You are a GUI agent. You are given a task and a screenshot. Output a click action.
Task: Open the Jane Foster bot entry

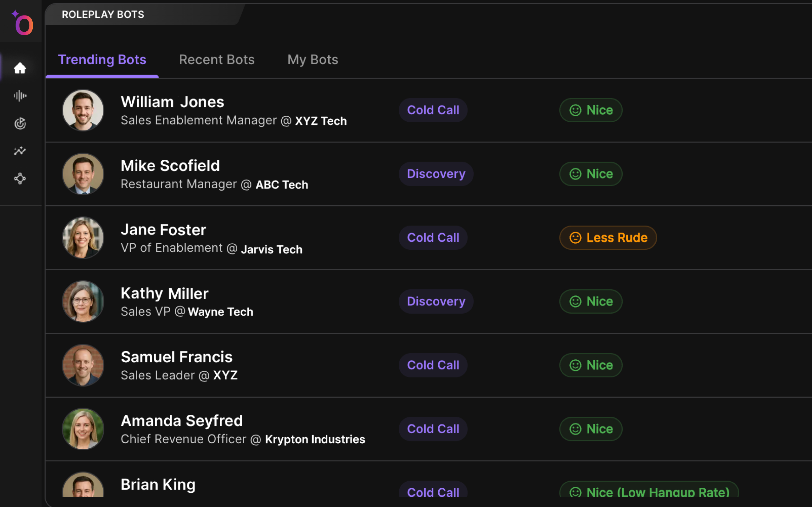163,230
